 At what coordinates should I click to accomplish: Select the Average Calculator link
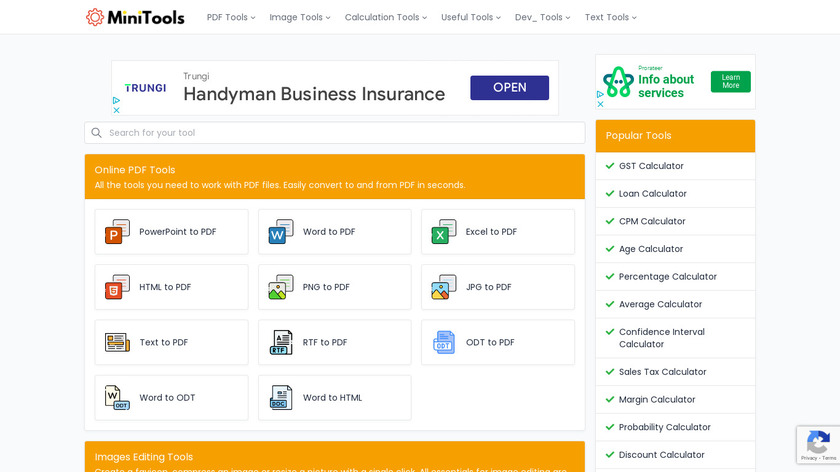coord(660,304)
